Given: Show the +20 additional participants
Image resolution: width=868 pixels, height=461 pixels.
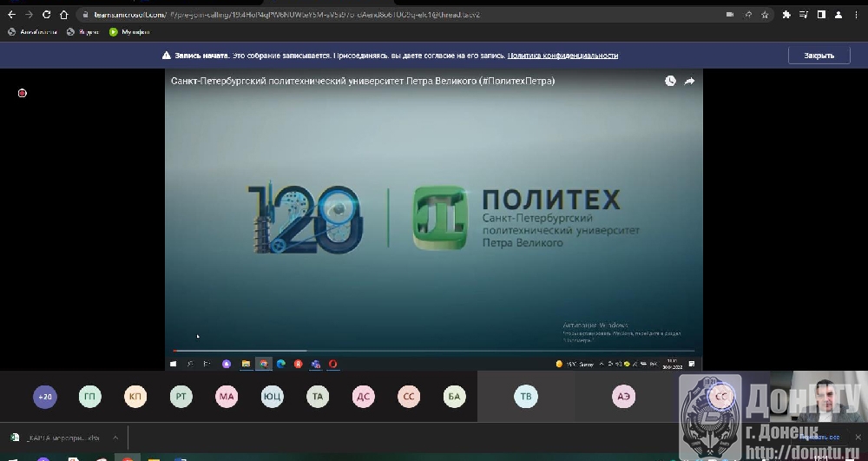Looking at the screenshot, I should click(x=45, y=396).
